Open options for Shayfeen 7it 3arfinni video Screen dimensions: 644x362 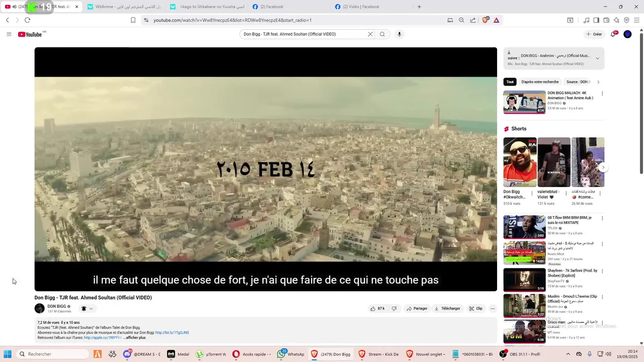point(602,271)
